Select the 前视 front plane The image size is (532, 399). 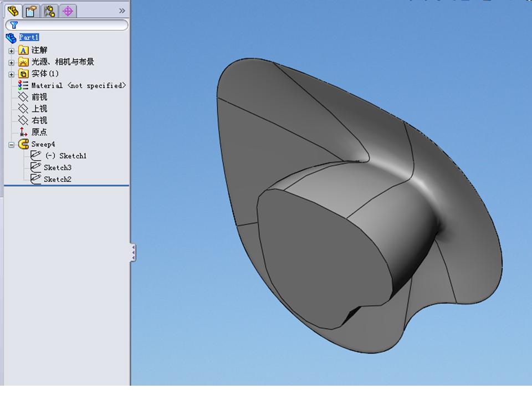click(x=39, y=97)
